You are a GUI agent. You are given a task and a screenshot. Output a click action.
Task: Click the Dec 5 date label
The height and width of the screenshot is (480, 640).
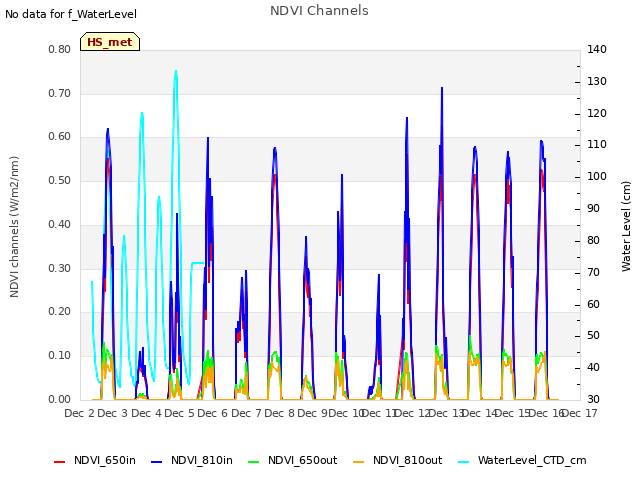[x=179, y=413]
